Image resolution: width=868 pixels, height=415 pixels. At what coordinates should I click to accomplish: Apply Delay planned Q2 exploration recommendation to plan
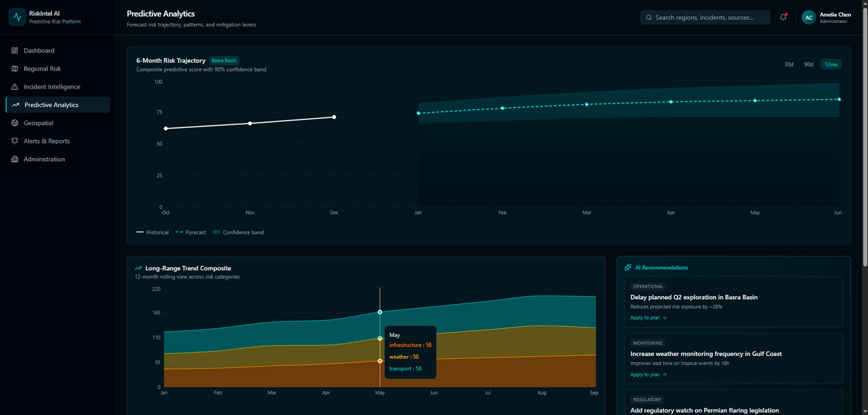pyautogui.click(x=648, y=318)
